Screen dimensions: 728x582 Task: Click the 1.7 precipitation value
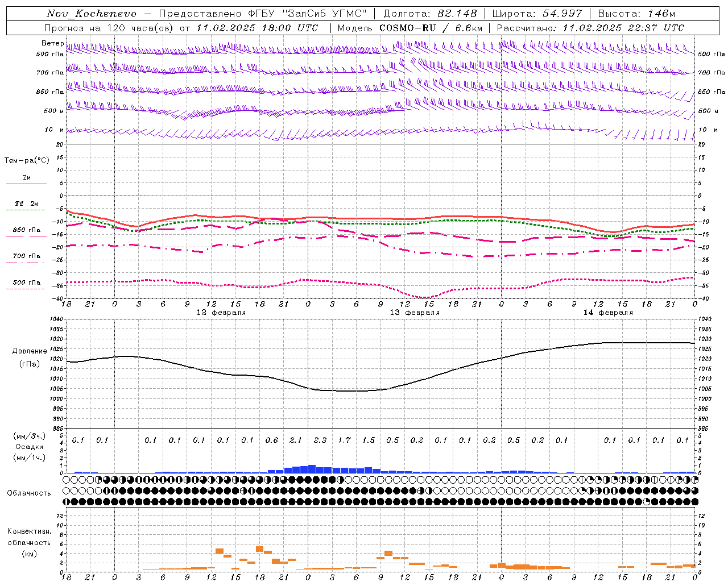click(344, 440)
